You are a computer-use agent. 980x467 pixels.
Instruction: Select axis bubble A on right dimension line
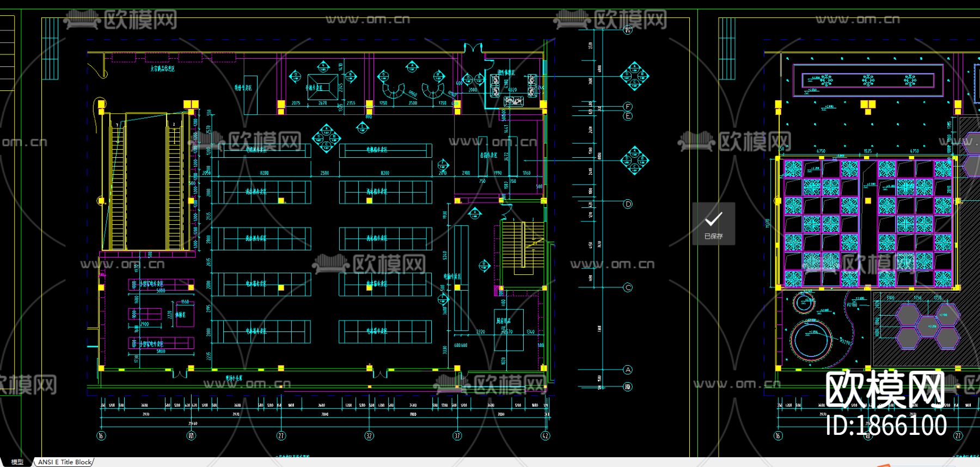pos(628,370)
